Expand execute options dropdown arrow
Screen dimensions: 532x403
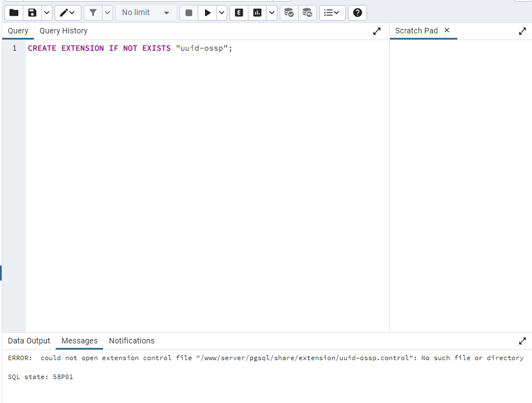click(222, 13)
